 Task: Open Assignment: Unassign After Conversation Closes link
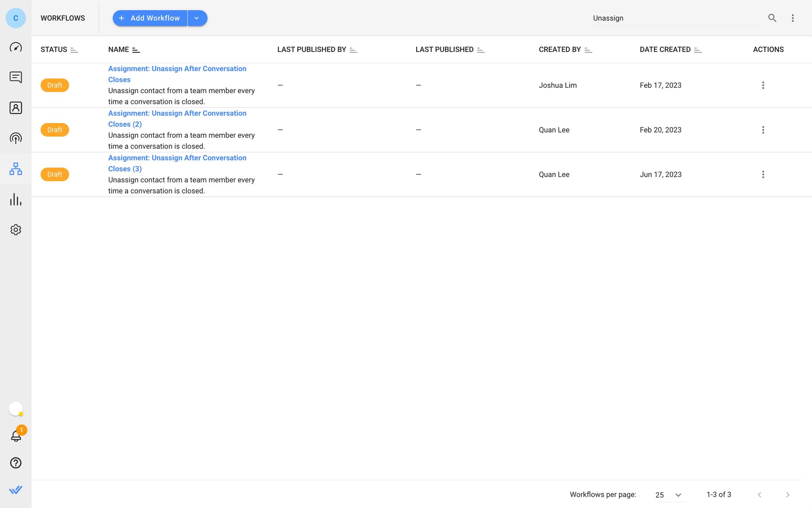(177, 74)
